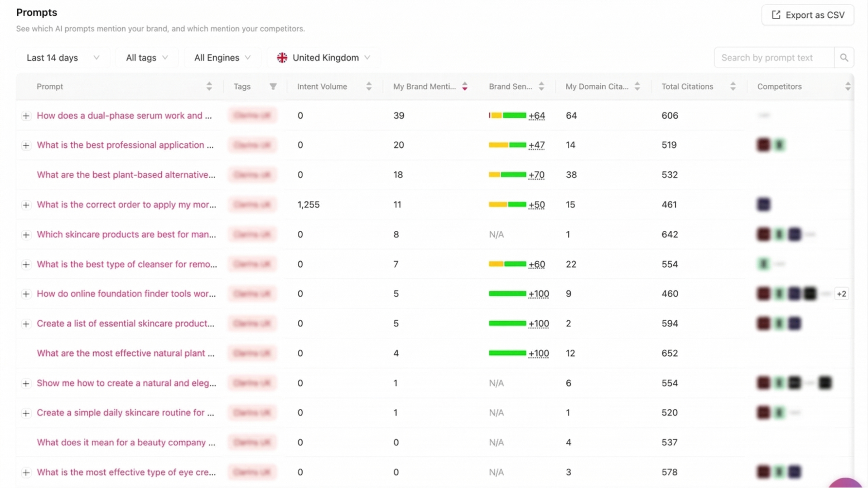The image size is (868, 488).
Task: Open the Last 14 days dropdown
Action: point(63,58)
